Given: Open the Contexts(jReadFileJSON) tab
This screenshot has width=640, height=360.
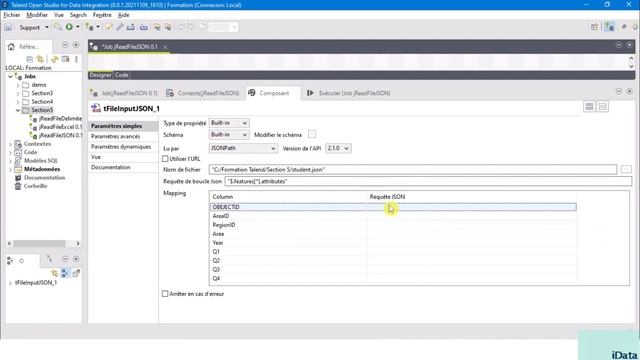Looking at the screenshot, I should pyautogui.click(x=203, y=93).
